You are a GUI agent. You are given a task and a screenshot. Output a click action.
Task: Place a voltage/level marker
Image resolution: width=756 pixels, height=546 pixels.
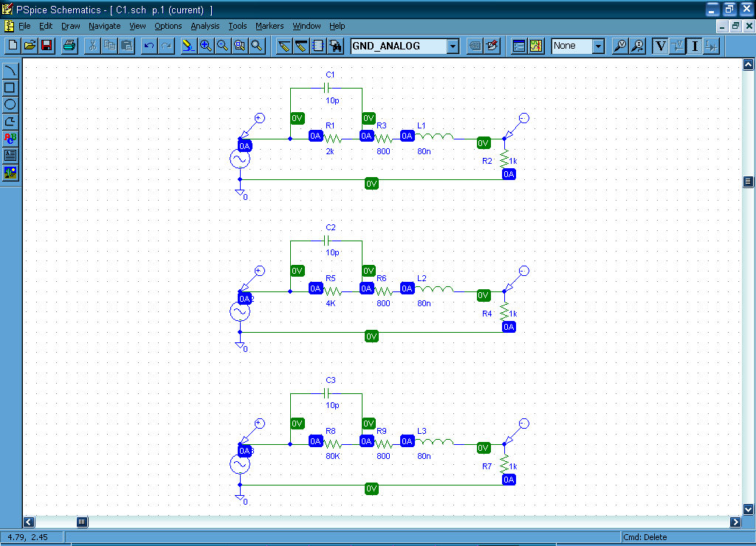[620, 46]
